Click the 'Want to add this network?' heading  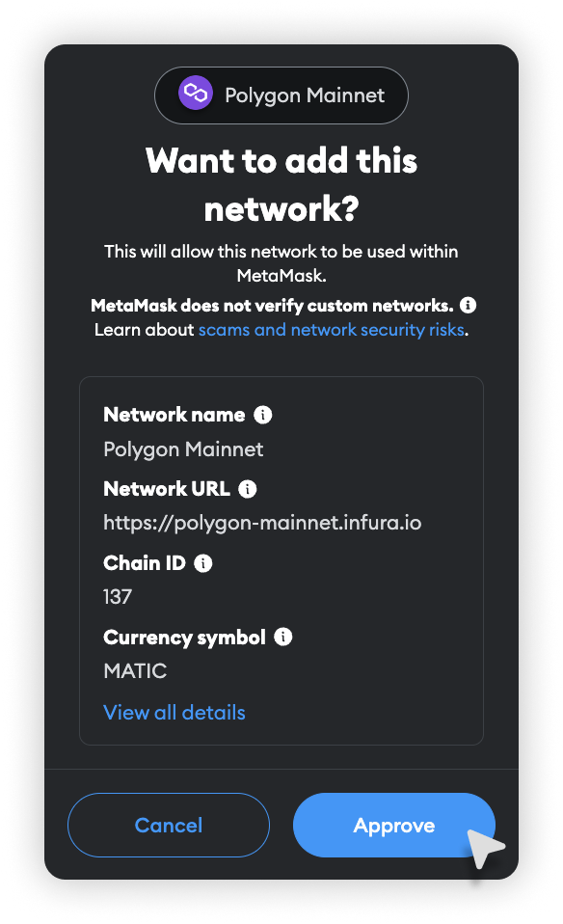coord(281,184)
